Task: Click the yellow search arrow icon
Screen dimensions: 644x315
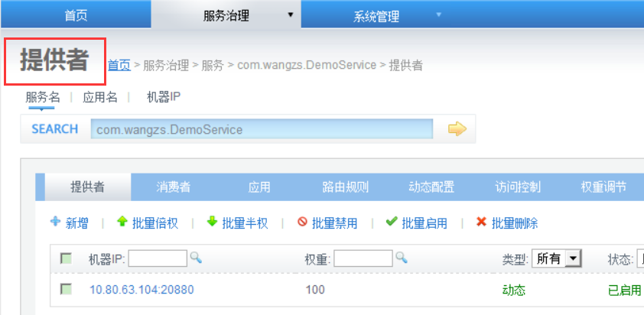Action: tap(457, 129)
